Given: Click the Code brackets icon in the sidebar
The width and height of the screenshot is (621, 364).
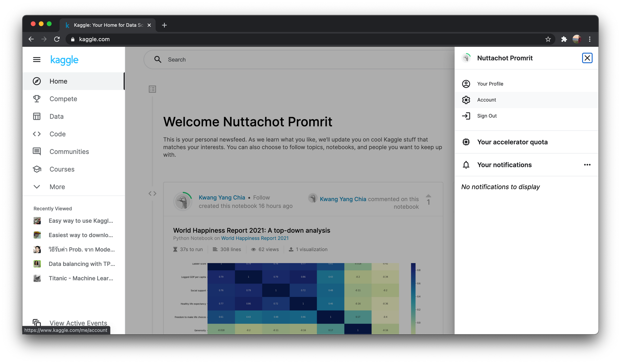Looking at the screenshot, I should point(37,134).
